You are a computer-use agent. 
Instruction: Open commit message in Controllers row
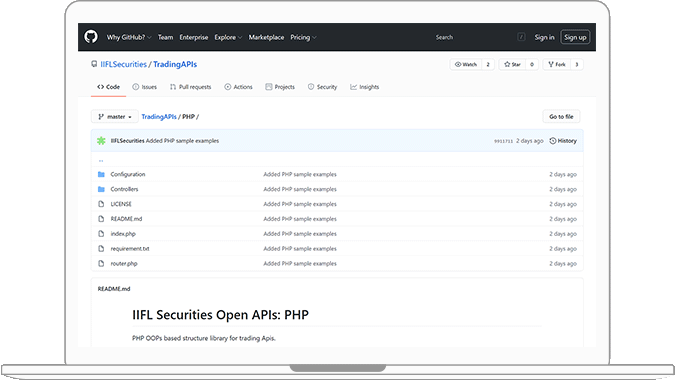pos(300,189)
